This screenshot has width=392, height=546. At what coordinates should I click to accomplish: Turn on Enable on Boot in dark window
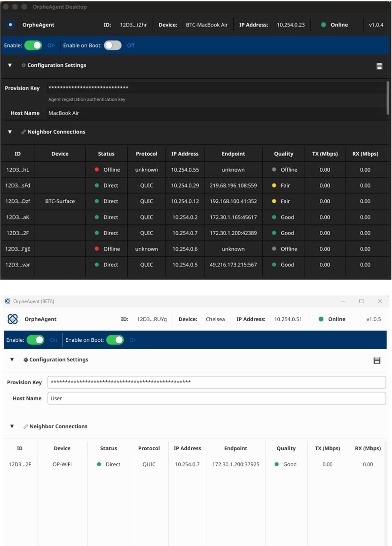113,45
